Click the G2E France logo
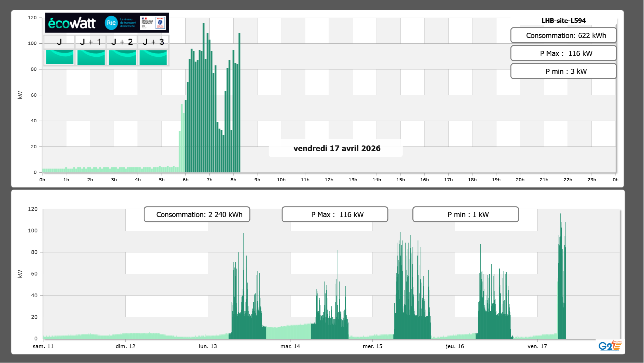 [x=610, y=346]
